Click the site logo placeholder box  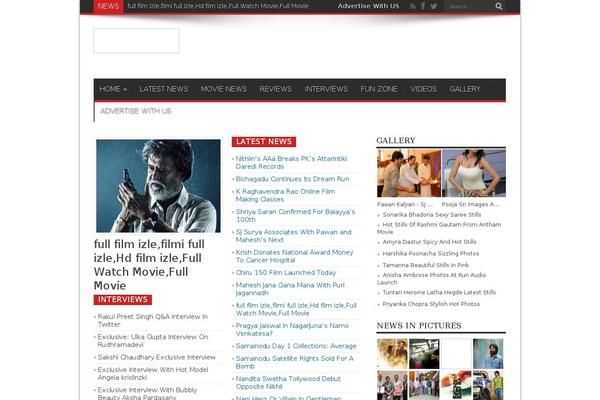click(x=136, y=41)
